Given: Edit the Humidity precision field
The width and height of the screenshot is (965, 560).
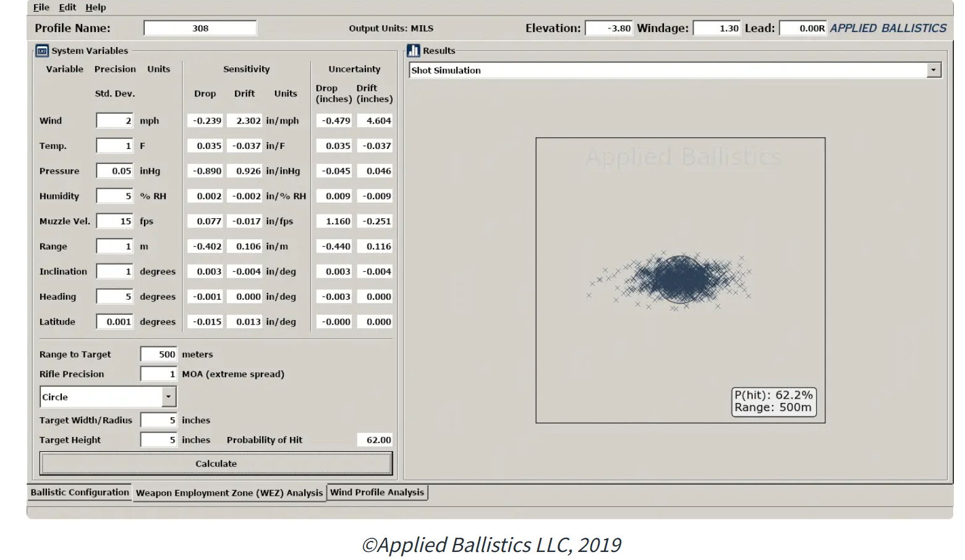Looking at the screenshot, I should 114,196.
